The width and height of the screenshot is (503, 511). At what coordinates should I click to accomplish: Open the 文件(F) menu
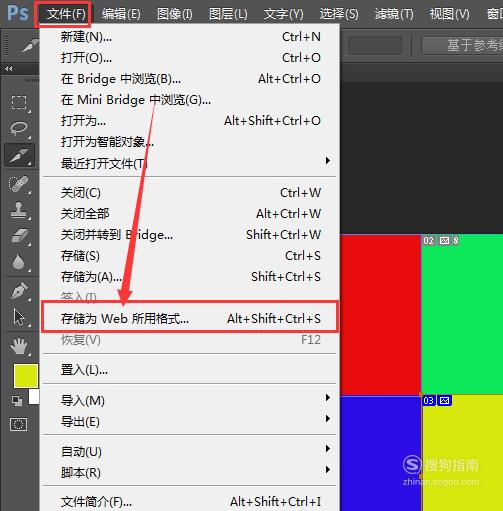[x=65, y=14]
